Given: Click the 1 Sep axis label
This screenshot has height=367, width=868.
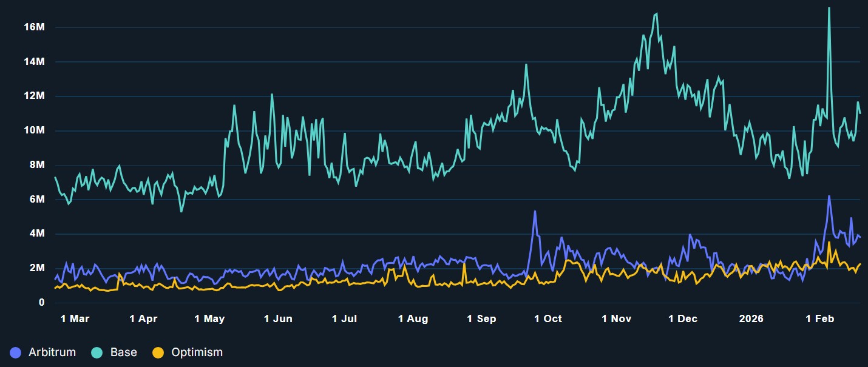Looking at the screenshot, I should pos(482,318).
